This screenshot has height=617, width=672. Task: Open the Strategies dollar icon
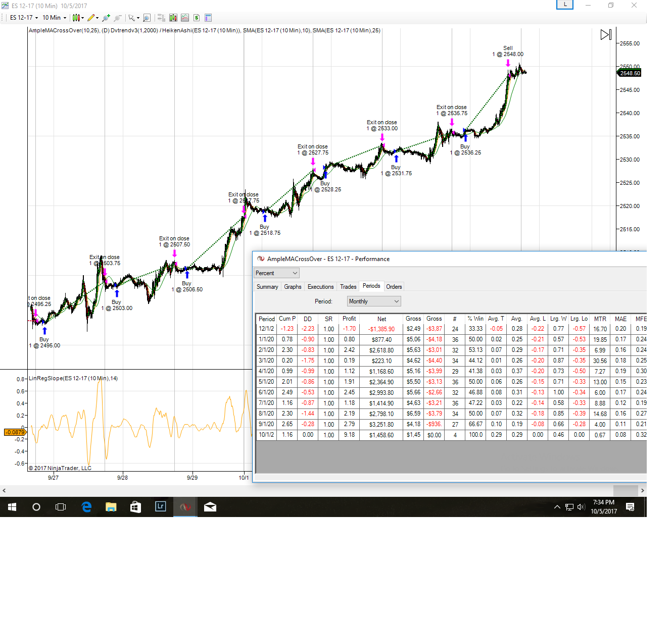(x=197, y=18)
